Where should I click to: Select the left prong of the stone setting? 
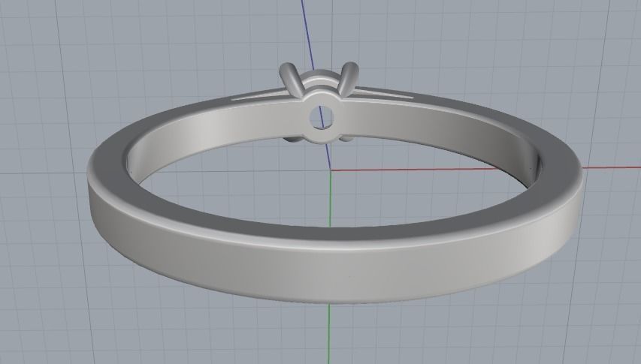tap(292, 80)
